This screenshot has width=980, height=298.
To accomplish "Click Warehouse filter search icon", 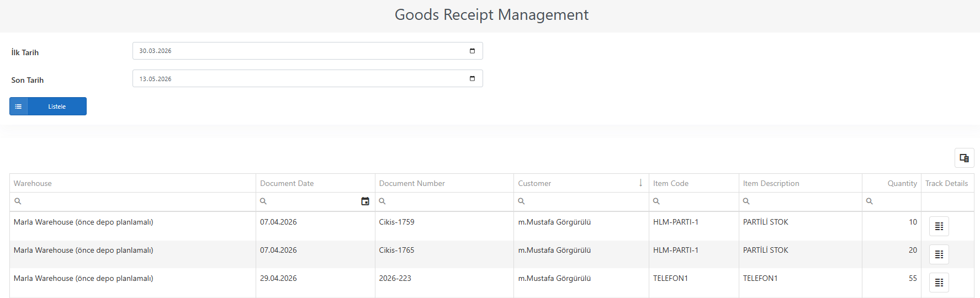I will pos(18,201).
